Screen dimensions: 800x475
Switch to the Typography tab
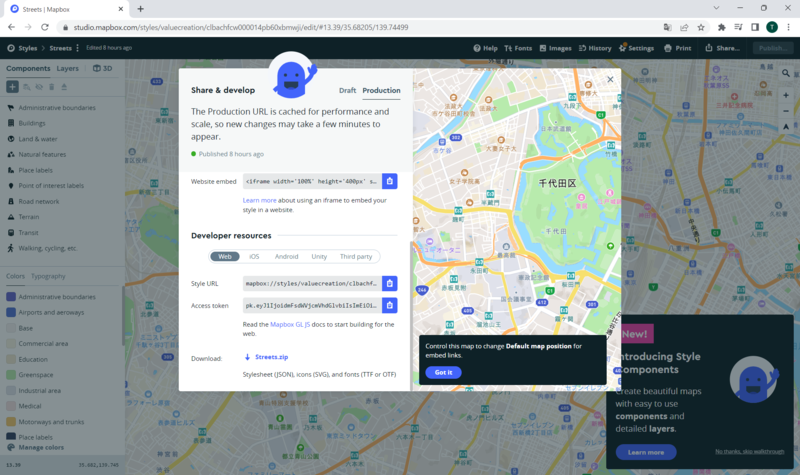click(x=48, y=276)
